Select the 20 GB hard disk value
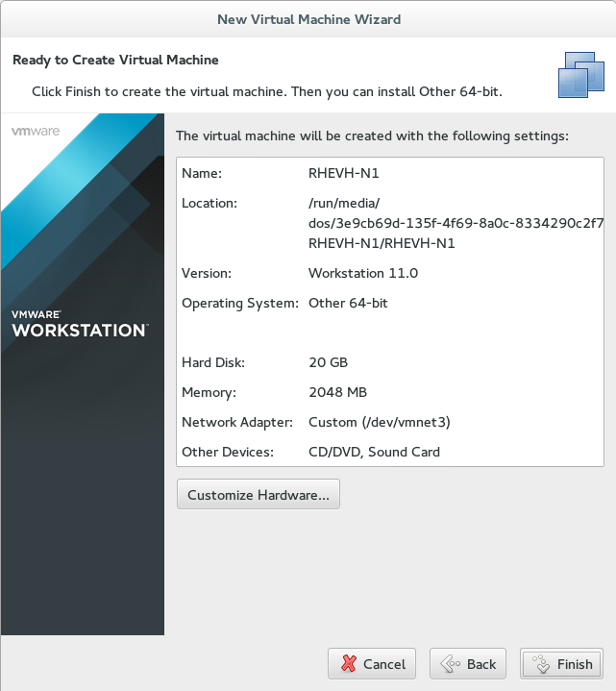The image size is (616, 691). tap(329, 362)
